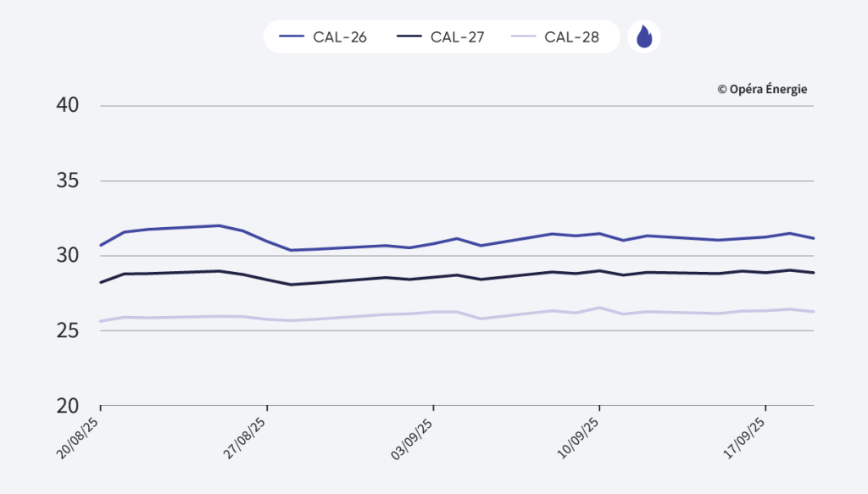Click CAL-28 line's leftmost starting point
Viewport: 868px width, 494px height.
point(101,321)
